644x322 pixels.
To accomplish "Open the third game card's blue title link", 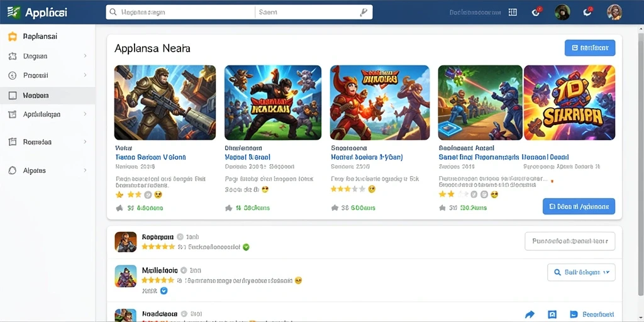I will coord(367,157).
